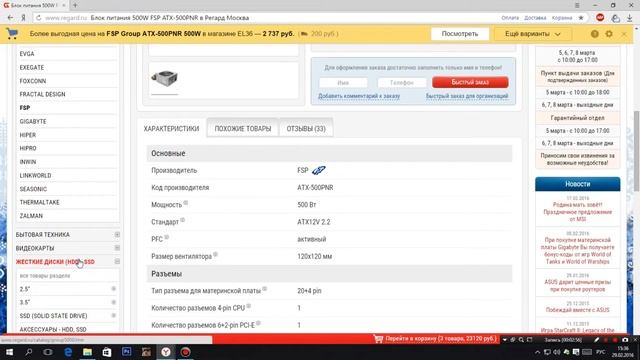Image resolution: width=640 pixels, height=360 pixels.
Task: Show hidden system tray icons
Action: click(538, 352)
